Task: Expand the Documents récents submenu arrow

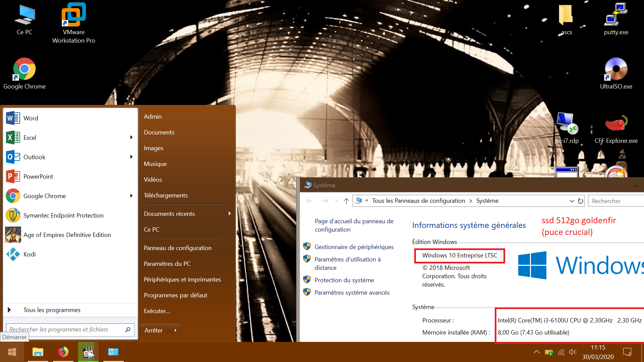Action: point(229,214)
